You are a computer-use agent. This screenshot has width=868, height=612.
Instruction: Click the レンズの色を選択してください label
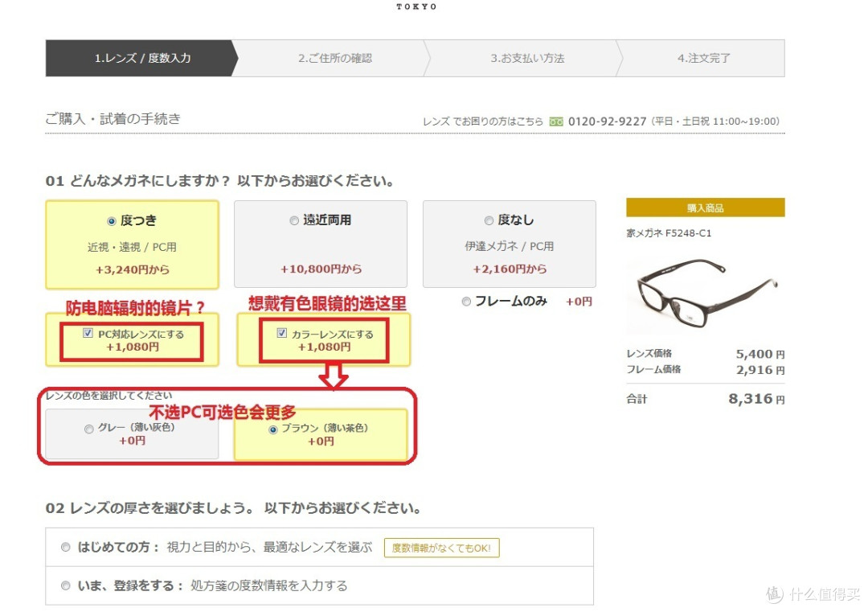(109, 396)
